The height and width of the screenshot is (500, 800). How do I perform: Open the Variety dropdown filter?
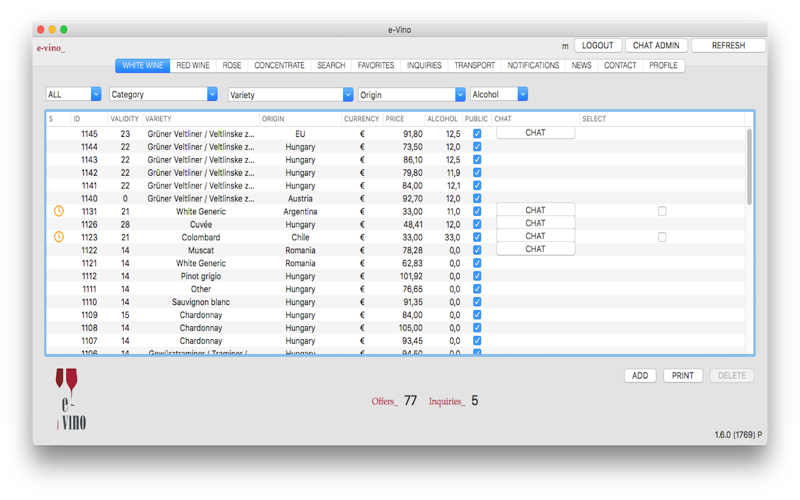[x=290, y=94]
